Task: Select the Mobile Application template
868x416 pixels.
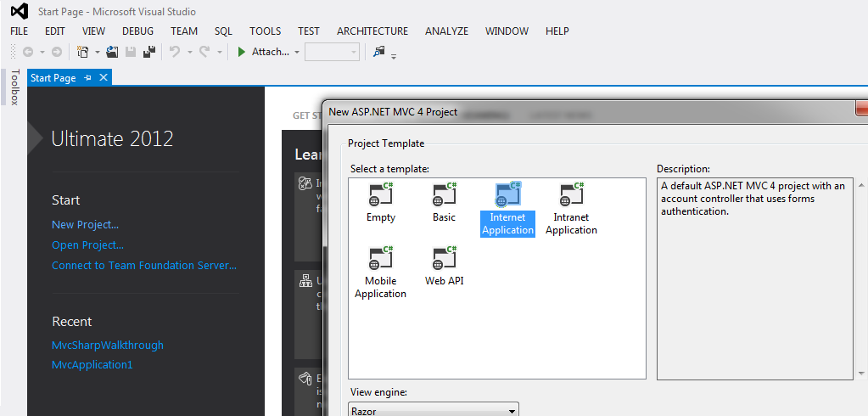Action: tap(381, 273)
